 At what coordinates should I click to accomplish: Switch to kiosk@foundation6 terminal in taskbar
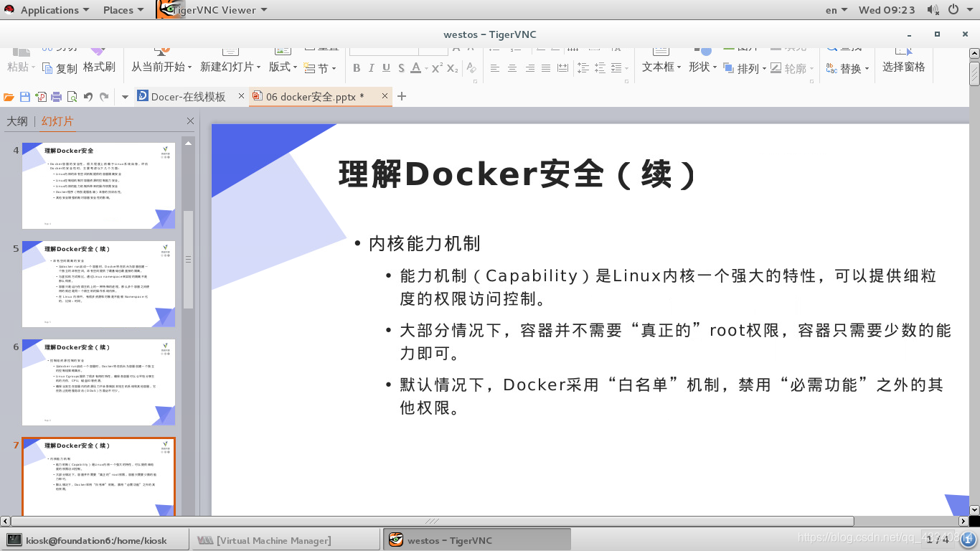point(95,540)
